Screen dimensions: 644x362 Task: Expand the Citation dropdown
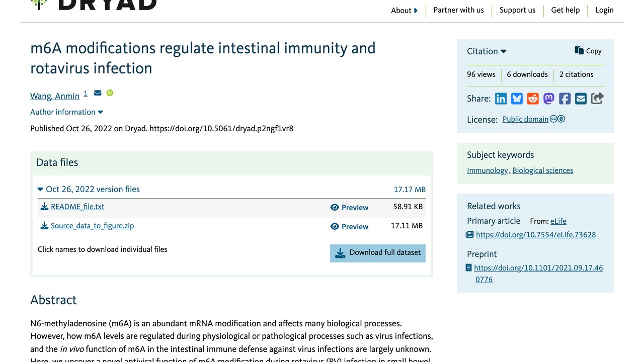pos(487,51)
